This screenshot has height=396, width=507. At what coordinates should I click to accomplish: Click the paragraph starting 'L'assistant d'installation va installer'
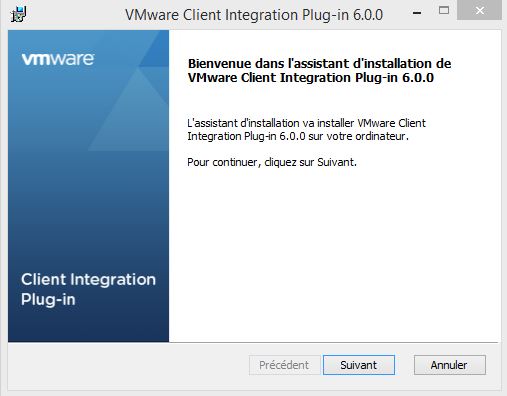(x=306, y=130)
